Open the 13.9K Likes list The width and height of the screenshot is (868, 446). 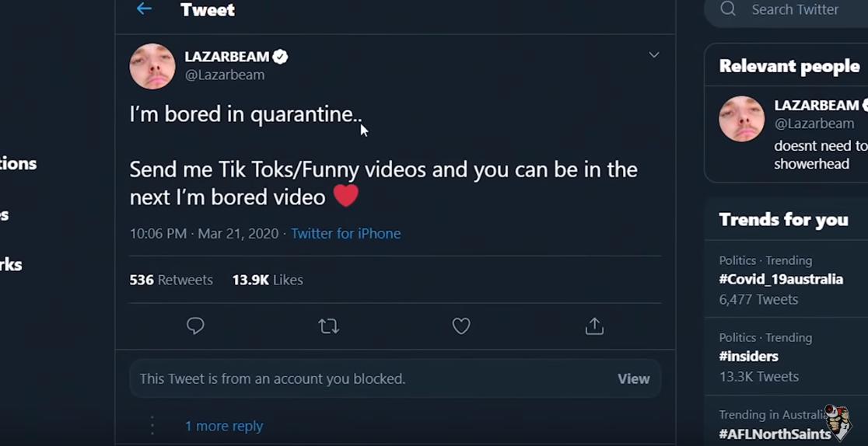point(268,280)
